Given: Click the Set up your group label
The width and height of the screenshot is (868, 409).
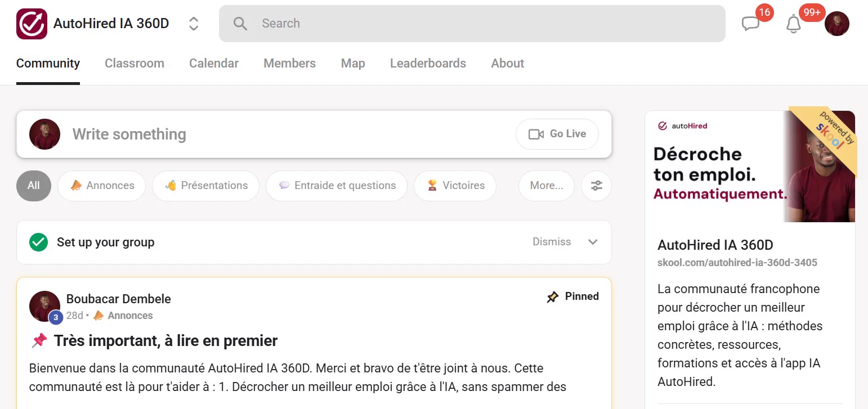Looking at the screenshot, I should [106, 242].
